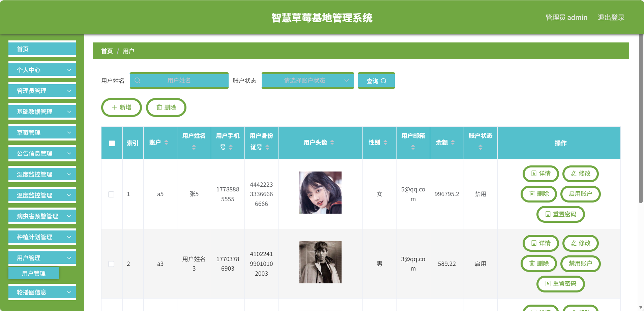Viewport: 644px width, 311px height.
Task: Sort by 用户姓名 column arrows
Action: 194,147
